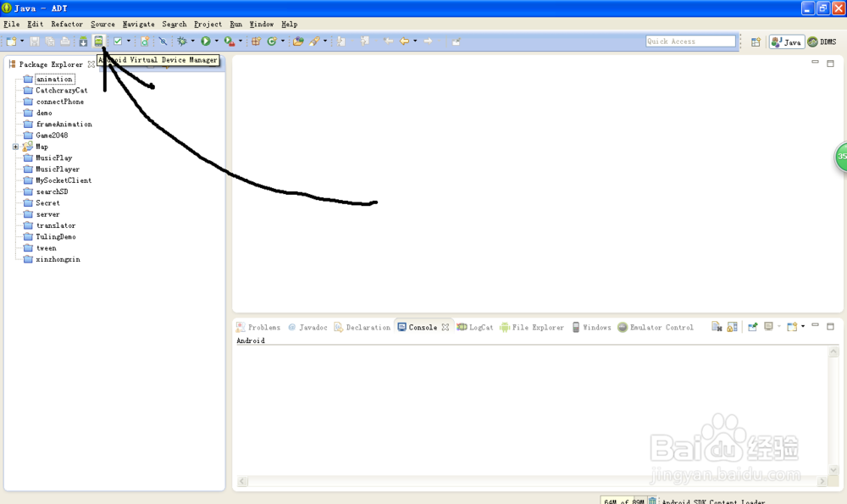The height and width of the screenshot is (504, 847).
Task: Switch to the DDMS perspective
Action: coord(822,42)
